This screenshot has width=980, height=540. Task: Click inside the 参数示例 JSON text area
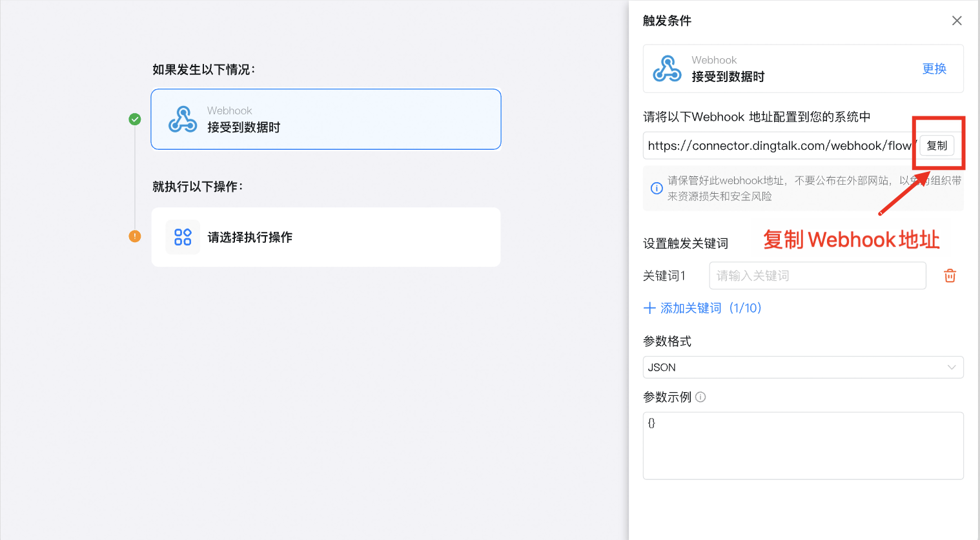pos(803,446)
